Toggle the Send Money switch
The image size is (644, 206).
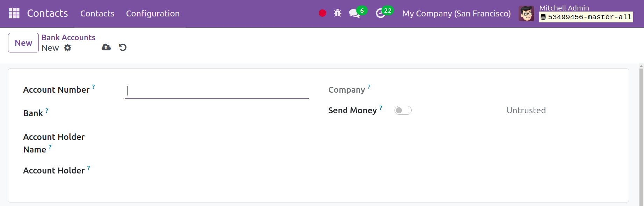[403, 111]
